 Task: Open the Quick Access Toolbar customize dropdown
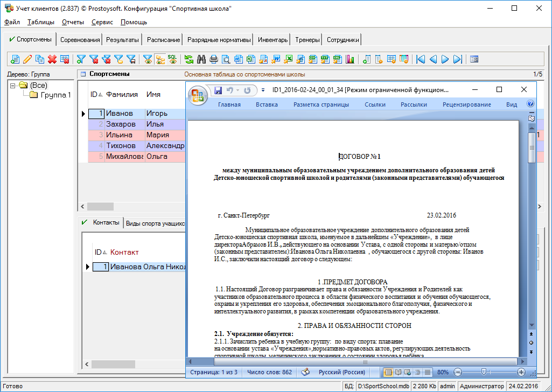pos(263,90)
